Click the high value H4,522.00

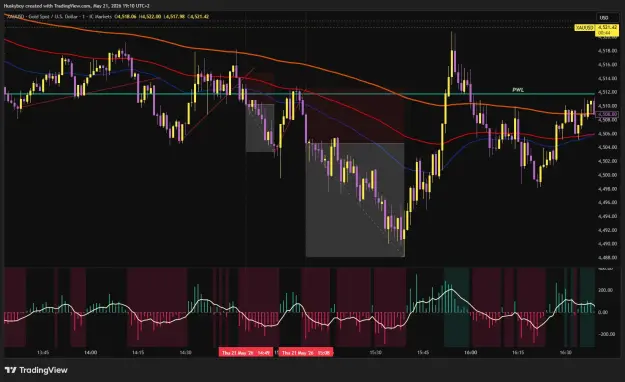click(150, 17)
